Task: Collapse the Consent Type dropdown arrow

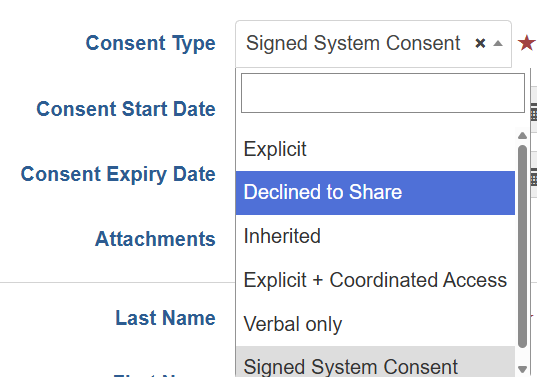Action: pos(498,43)
